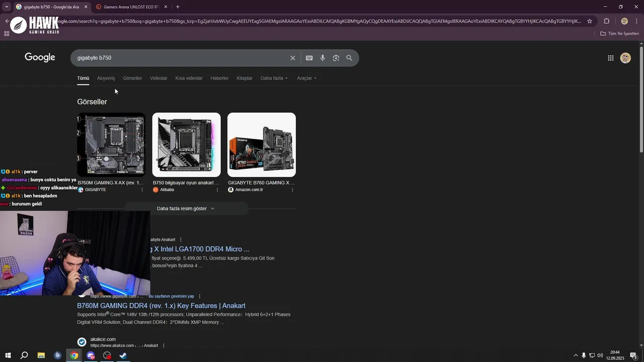This screenshot has width=644, height=362.
Task: Open the Görseller section heading
Action: pyautogui.click(x=92, y=102)
